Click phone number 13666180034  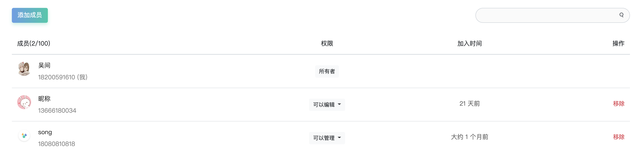coord(57,111)
